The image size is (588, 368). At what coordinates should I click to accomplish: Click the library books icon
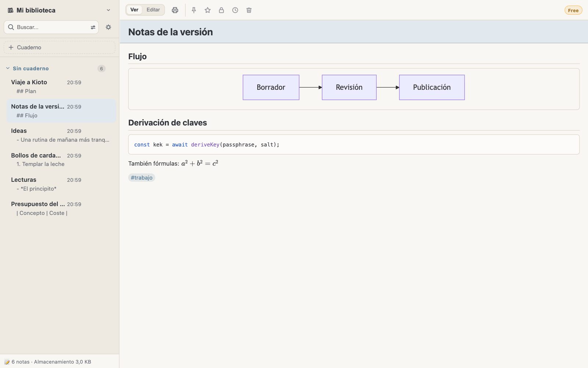click(11, 10)
